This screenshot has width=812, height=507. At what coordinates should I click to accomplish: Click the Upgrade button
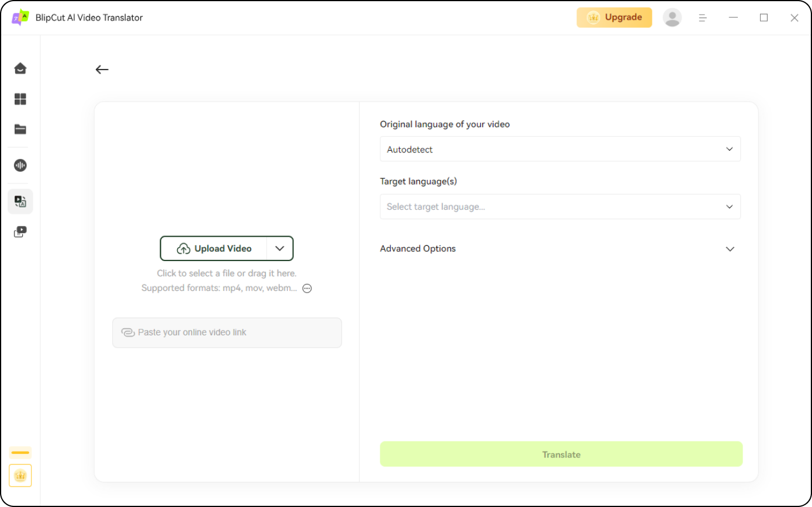[614, 18]
